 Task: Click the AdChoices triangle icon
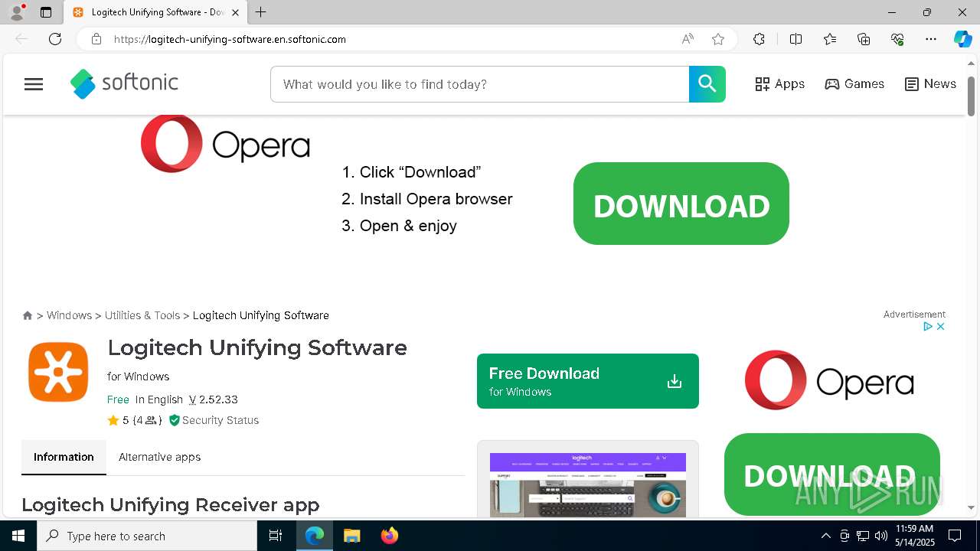(x=927, y=326)
